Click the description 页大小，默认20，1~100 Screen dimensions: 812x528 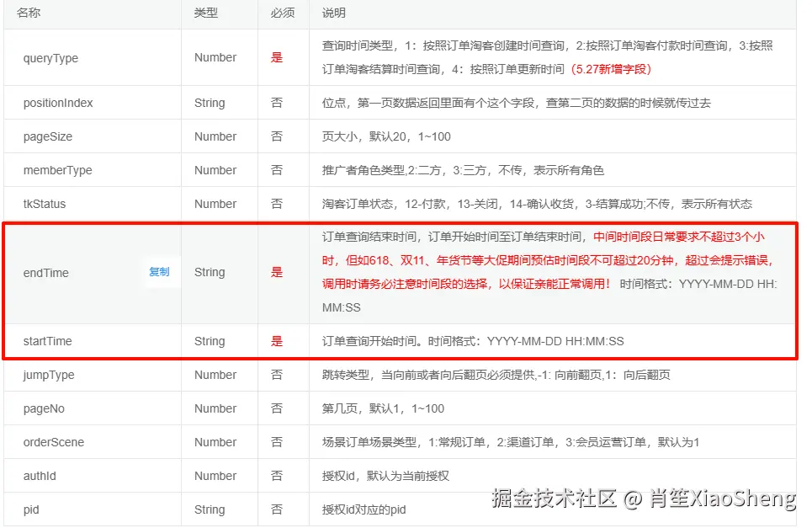click(386, 136)
